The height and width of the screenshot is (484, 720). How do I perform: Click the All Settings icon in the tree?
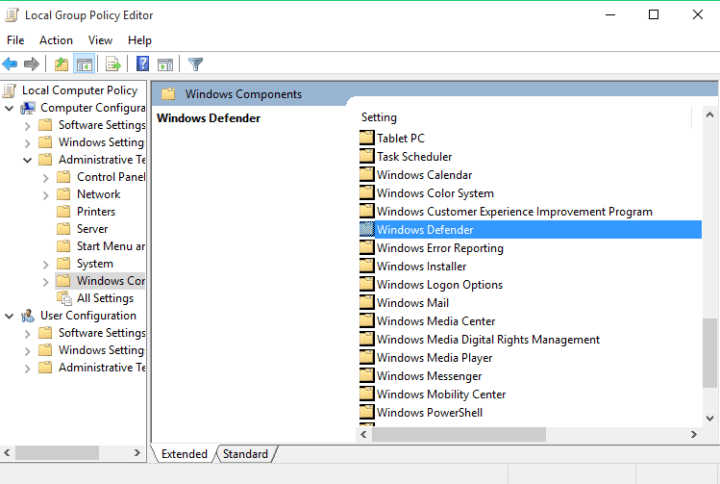point(64,298)
